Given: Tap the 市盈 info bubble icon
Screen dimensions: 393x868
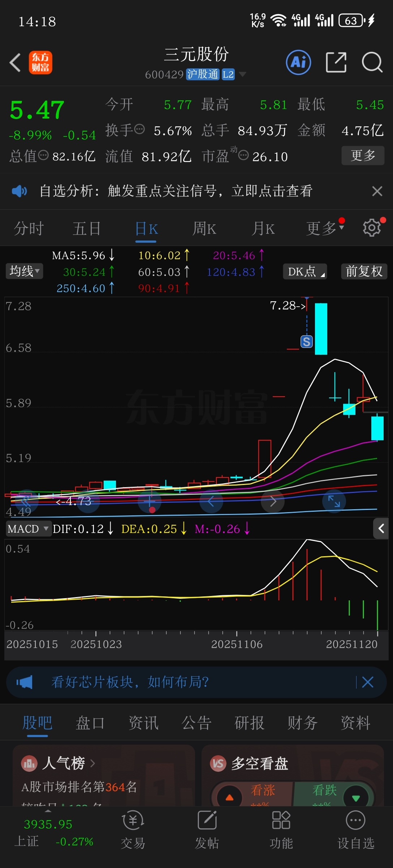Looking at the screenshot, I should click(x=243, y=155).
